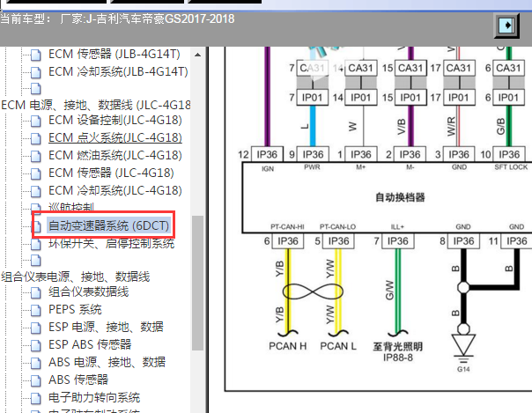Click page icon beside ECM 设备控制(JLC-4G18)
Screen dimensions: 532x413
pos(35,121)
